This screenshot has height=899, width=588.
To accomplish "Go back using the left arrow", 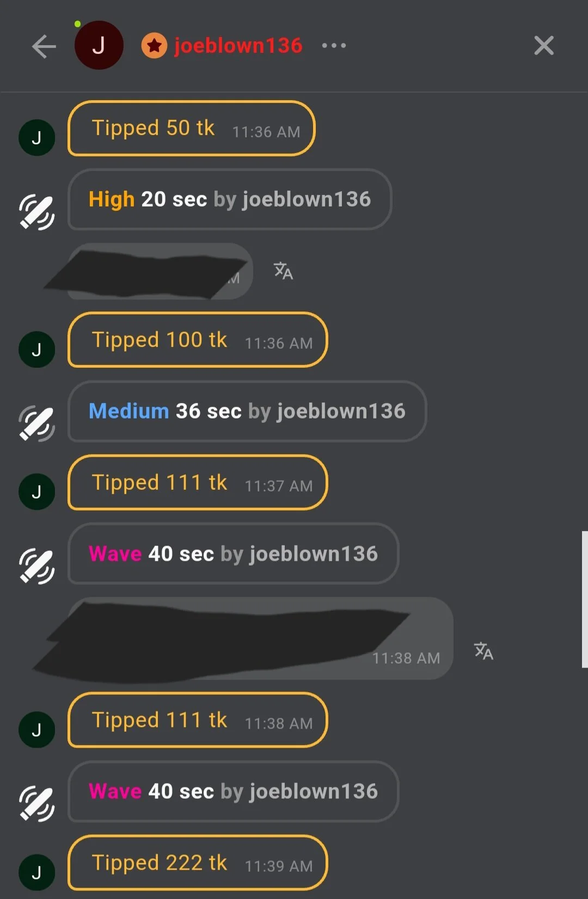I will (44, 46).
